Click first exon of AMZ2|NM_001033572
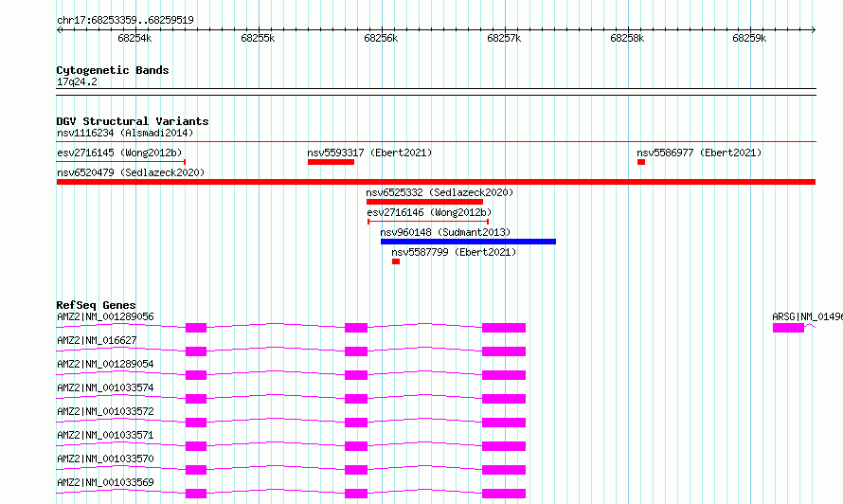This screenshot has height=504, width=843. tap(196, 423)
